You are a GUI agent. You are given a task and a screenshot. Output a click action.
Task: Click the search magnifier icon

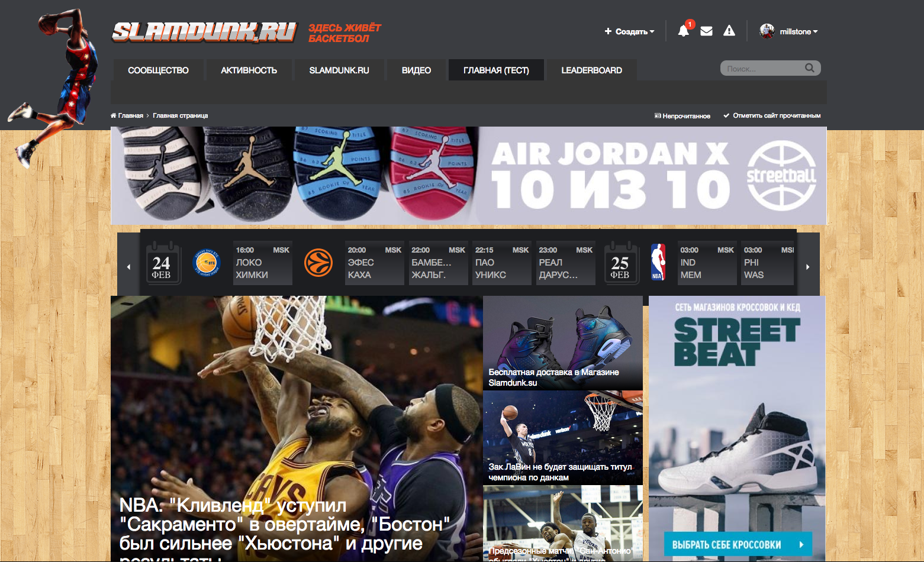(x=810, y=68)
